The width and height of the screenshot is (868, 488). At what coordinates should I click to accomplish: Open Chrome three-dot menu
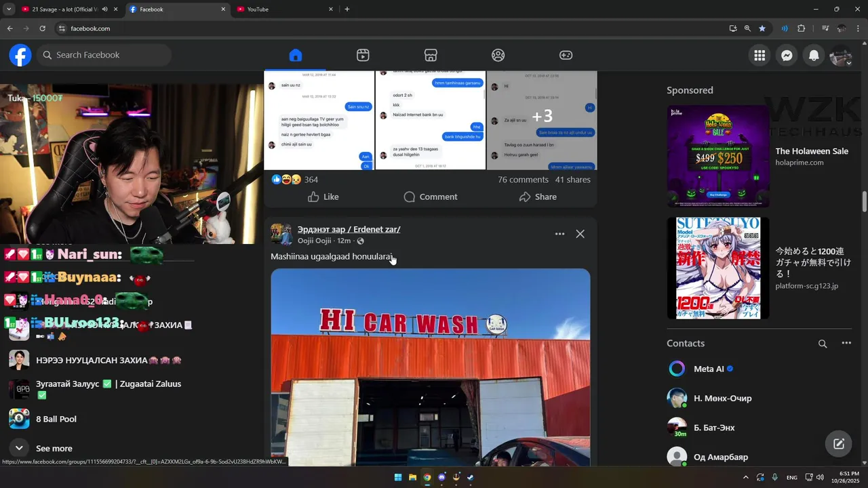point(859,28)
